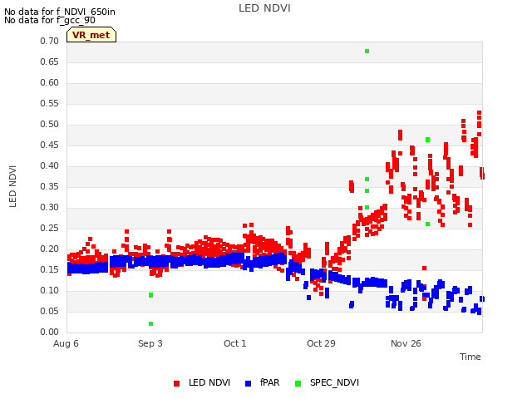This screenshot has height=399, width=532.
Task: Click the Nov 26 x-axis tick label
Action: [406, 343]
